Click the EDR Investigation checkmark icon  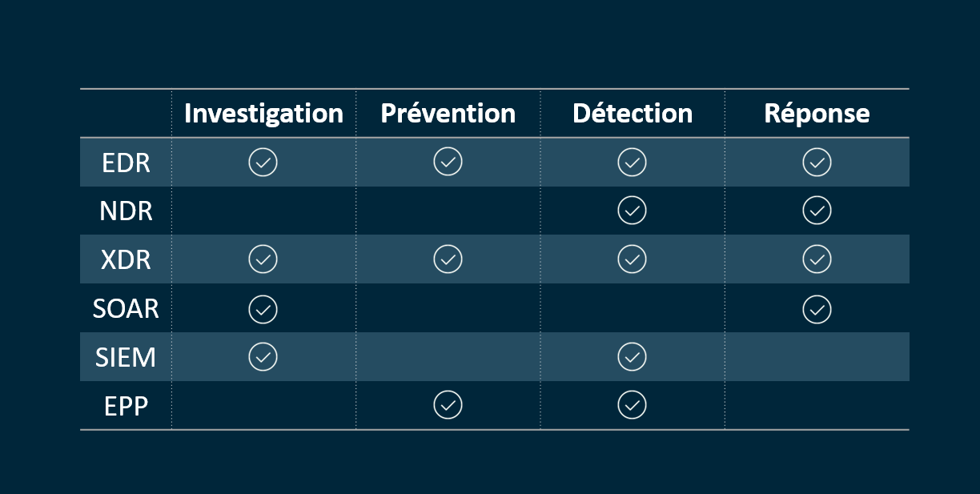[263, 162]
